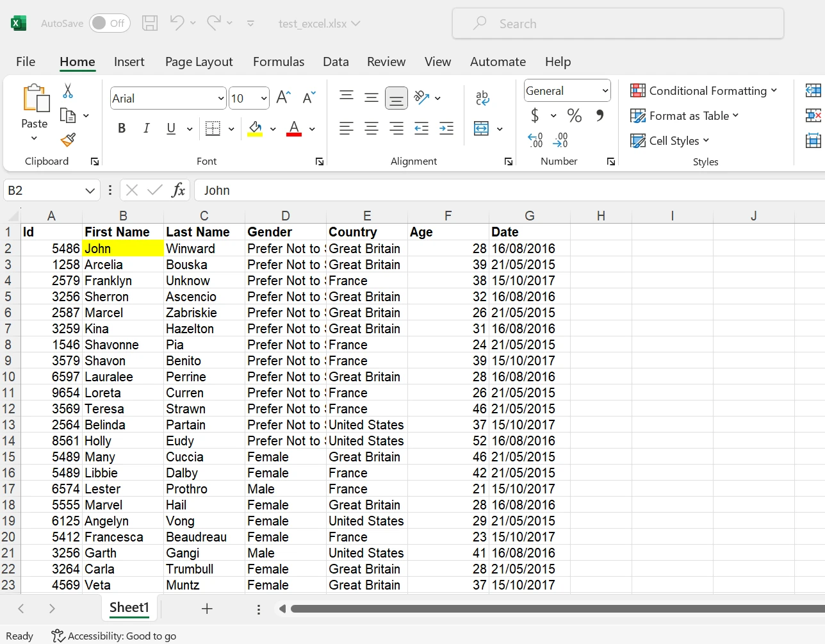
Task: Apply Percent Style number format
Action: (575, 116)
